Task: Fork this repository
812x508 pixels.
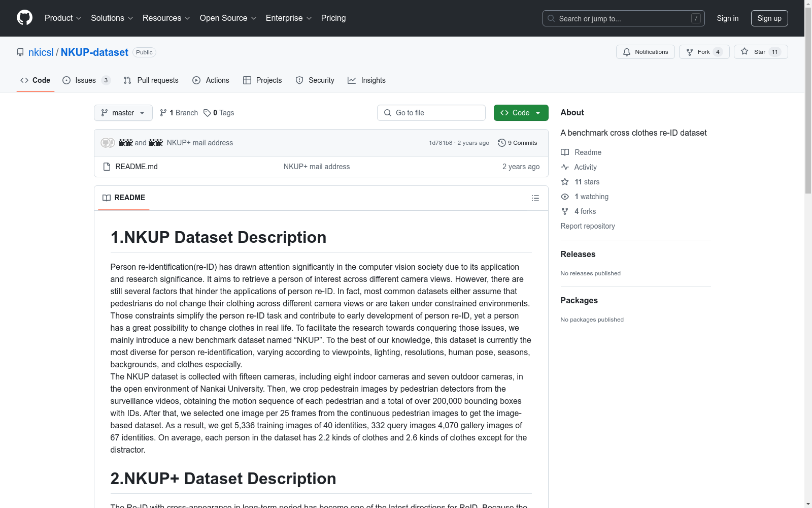Action: point(704,52)
